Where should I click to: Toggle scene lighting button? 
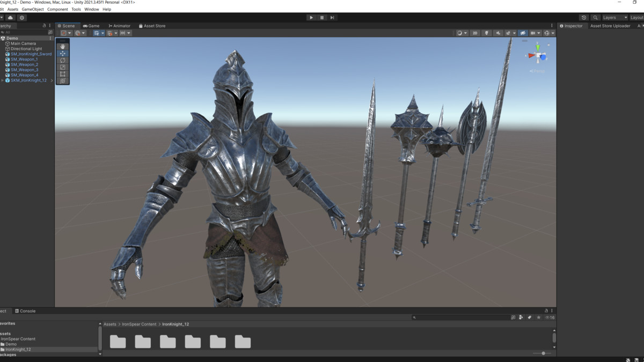tap(487, 33)
